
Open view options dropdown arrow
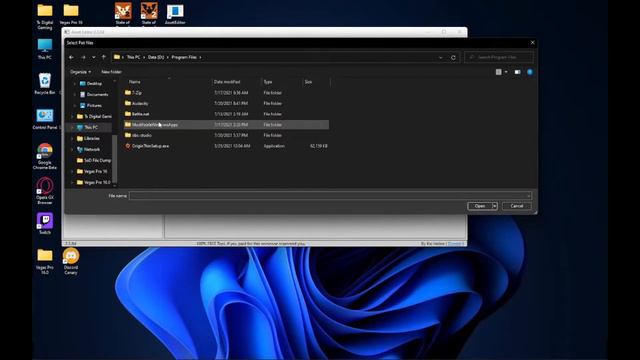click(506, 72)
